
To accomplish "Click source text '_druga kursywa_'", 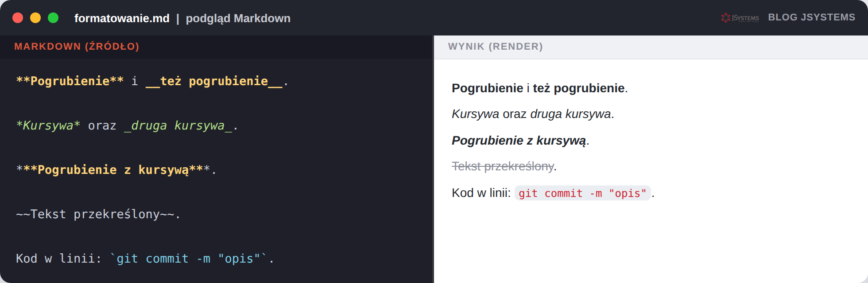I will pos(178,126).
